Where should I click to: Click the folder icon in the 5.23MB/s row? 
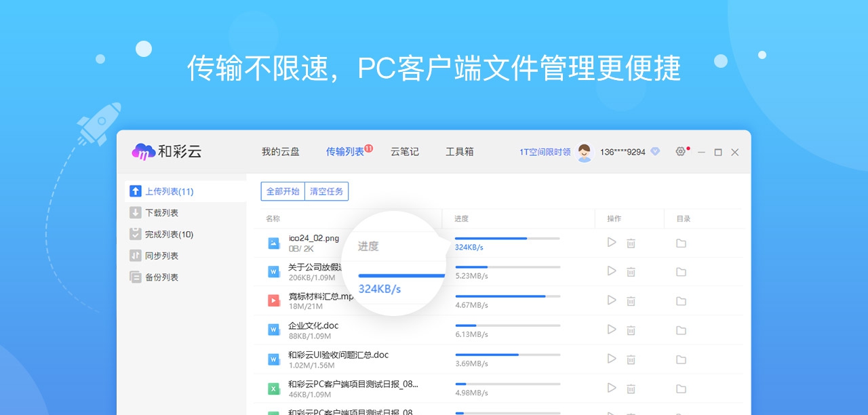[681, 272]
